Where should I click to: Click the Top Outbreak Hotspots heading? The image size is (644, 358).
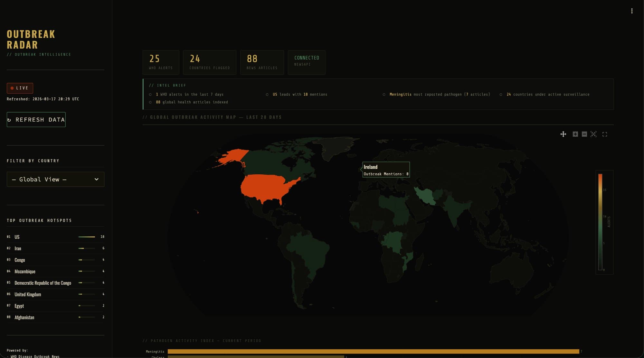tap(39, 220)
